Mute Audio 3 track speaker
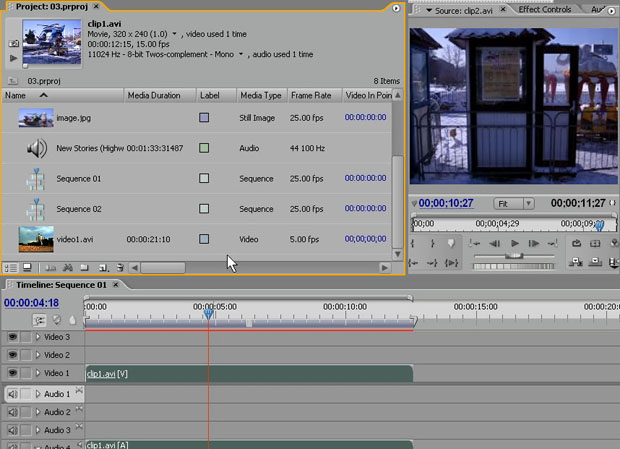Image resolution: width=620 pixels, height=449 pixels. 13,430
